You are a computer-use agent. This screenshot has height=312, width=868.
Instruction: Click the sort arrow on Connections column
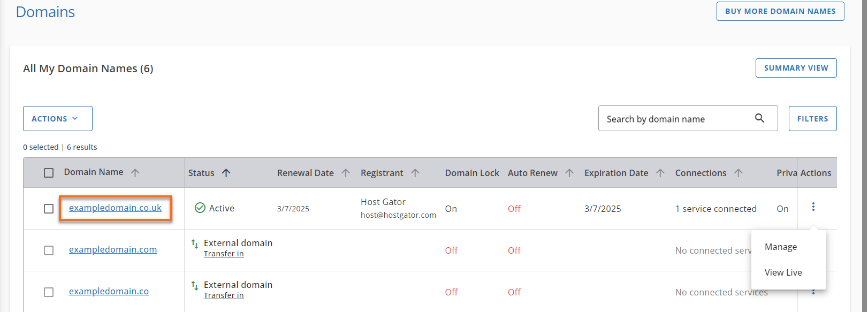(x=739, y=172)
